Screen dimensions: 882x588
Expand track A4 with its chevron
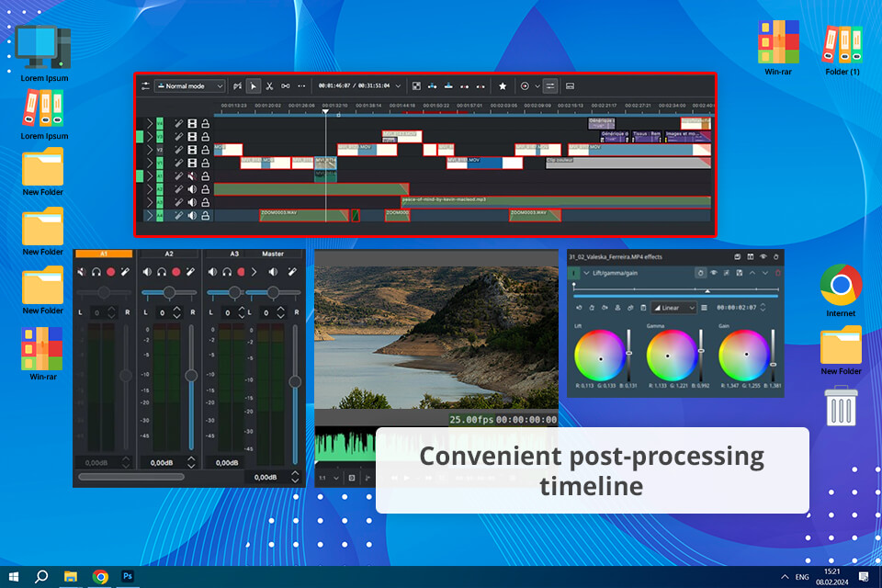[150, 216]
